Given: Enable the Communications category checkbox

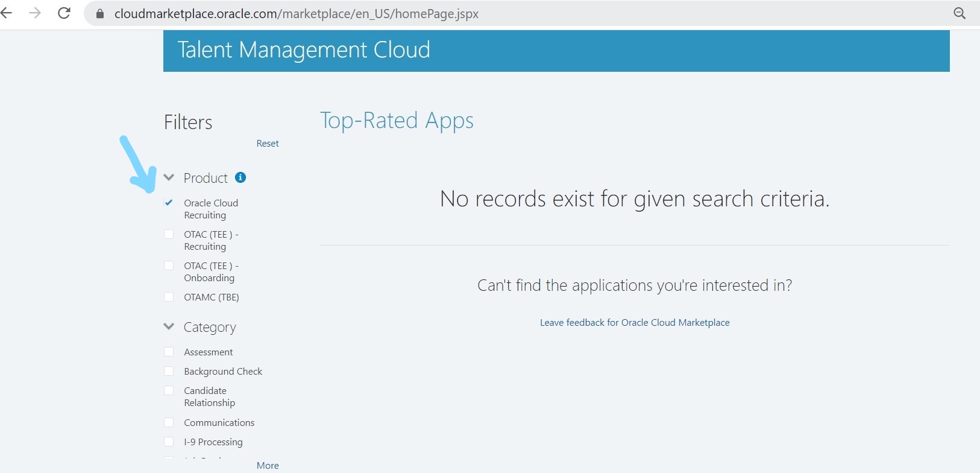Looking at the screenshot, I should [169, 422].
